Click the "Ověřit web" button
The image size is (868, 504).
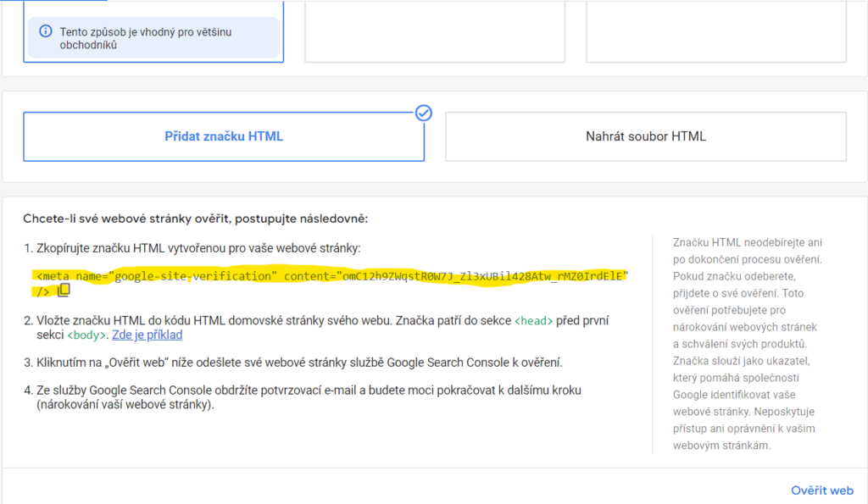click(x=821, y=490)
